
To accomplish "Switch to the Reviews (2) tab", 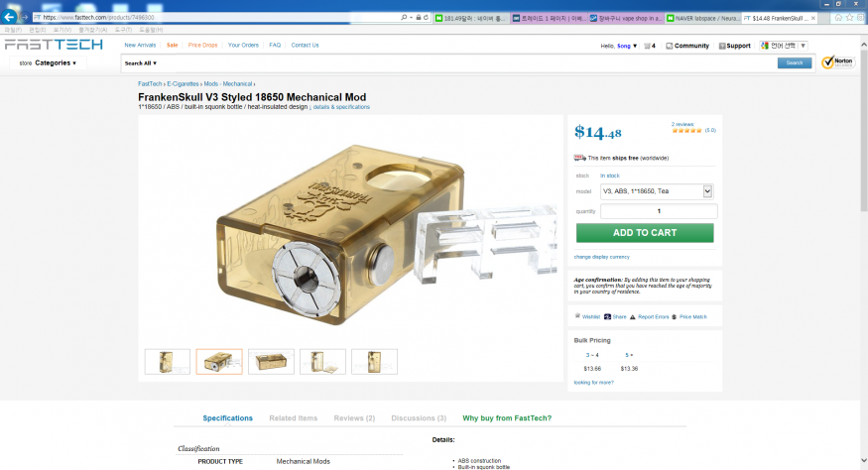I will pos(354,418).
